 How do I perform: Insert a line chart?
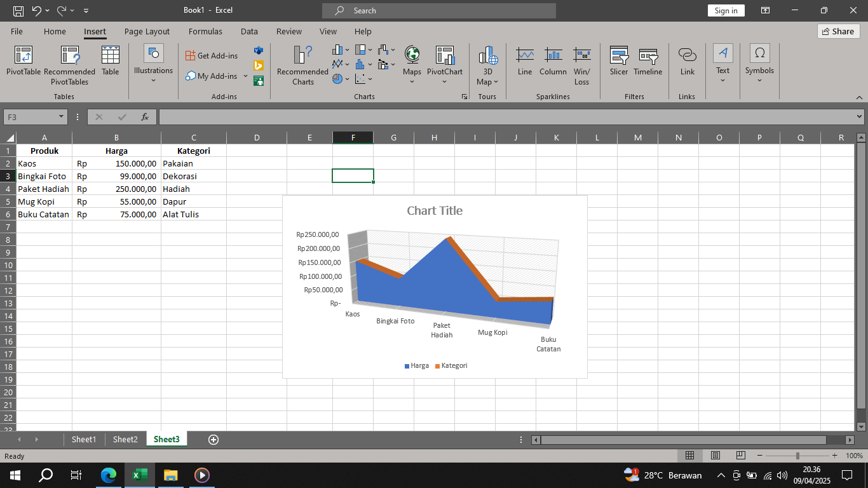point(336,64)
